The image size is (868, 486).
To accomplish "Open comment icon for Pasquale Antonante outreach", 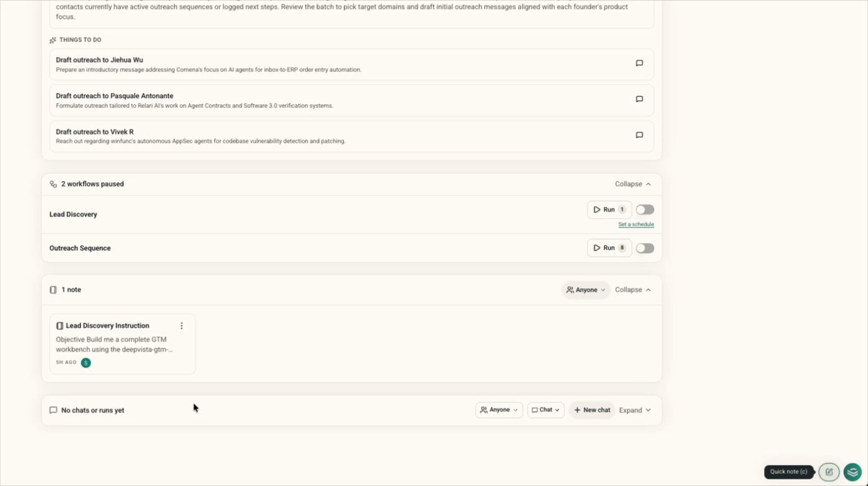I will (x=639, y=99).
